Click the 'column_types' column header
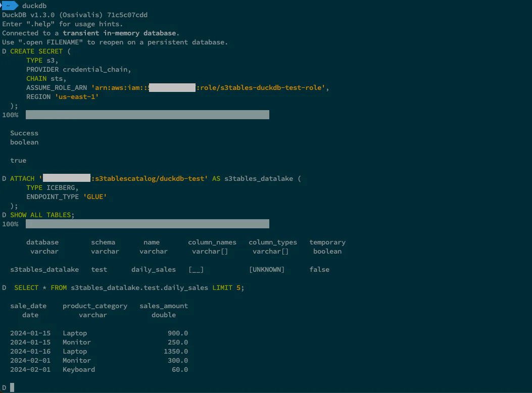This screenshot has height=393, width=532. pyautogui.click(x=273, y=242)
